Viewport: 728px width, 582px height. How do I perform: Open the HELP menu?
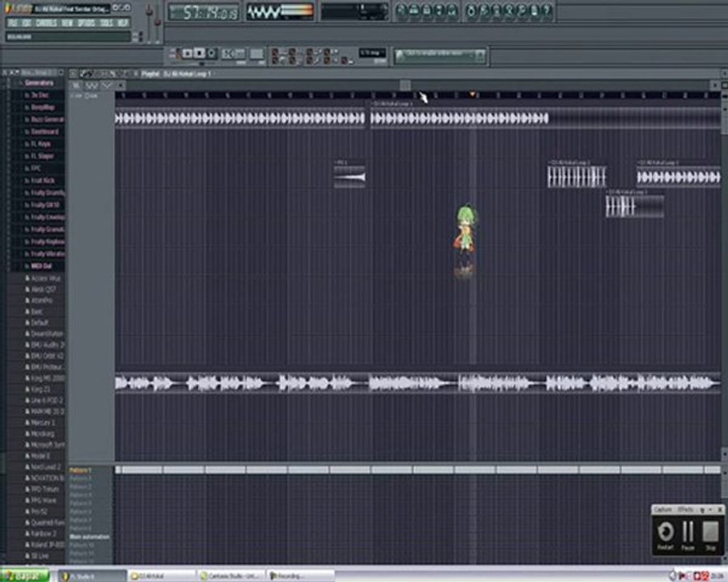tap(123, 23)
